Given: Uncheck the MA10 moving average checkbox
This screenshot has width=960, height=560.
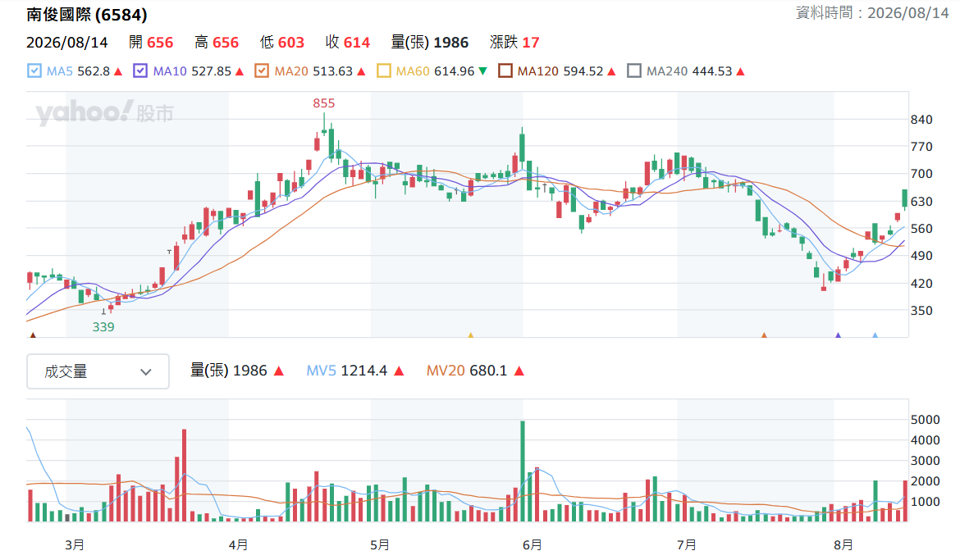Looking at the screenshot, I should tap(140, 71).
